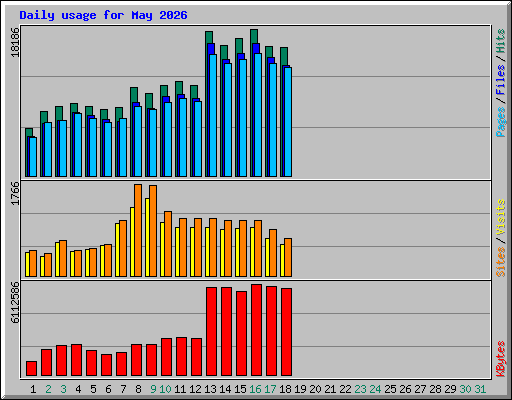Click the 'Hits' legend label
The image size is (512, 400).
[501, 41]
